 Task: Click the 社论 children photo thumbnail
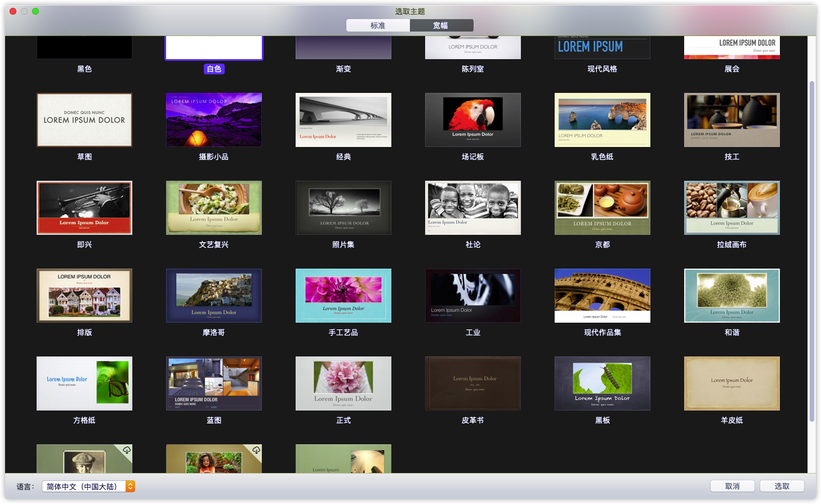coord(473,208)
